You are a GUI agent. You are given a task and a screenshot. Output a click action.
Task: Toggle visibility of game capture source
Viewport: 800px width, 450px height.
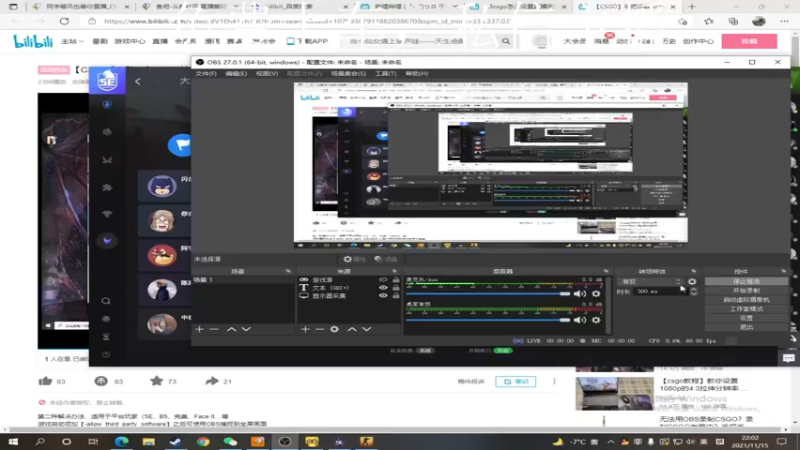[383, 280]
